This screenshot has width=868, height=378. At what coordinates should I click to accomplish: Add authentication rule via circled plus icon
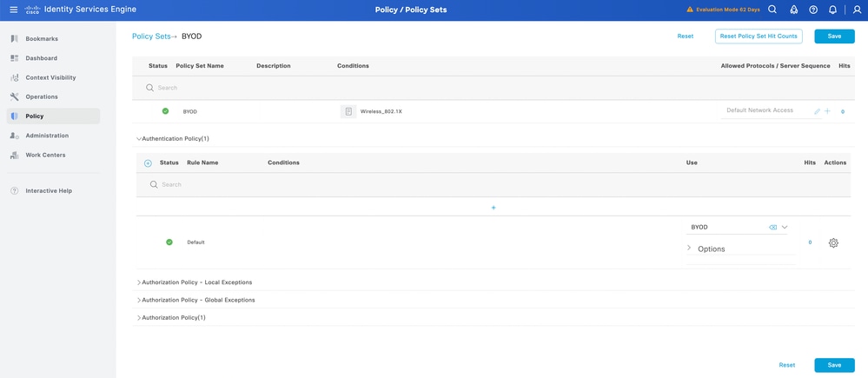click(148, 163)
